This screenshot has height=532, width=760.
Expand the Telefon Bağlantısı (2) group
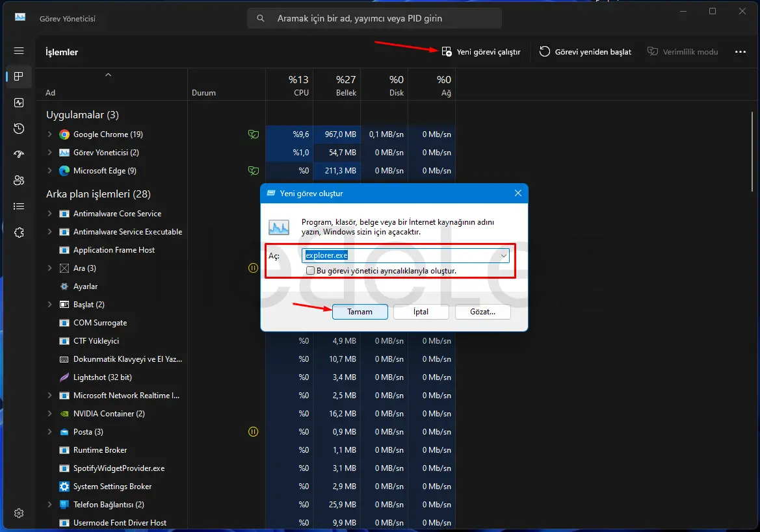(x=49, y=505)
